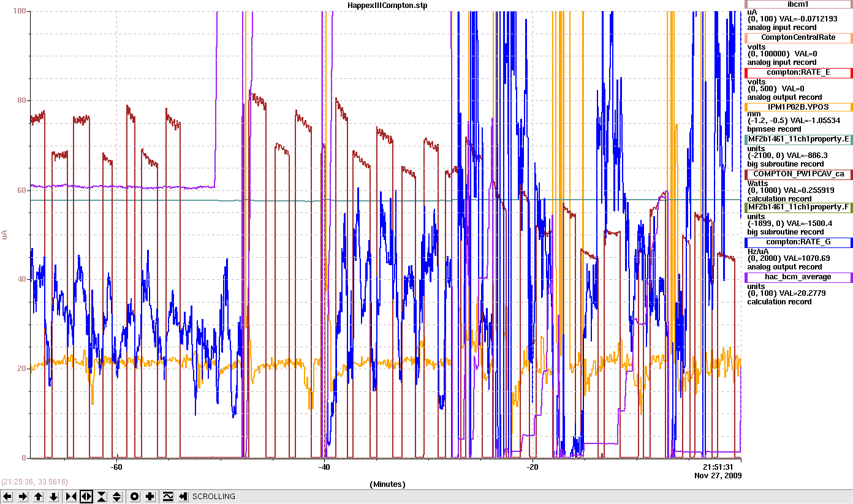Click the VAL=-1.05534 readout

pos(815,121)
